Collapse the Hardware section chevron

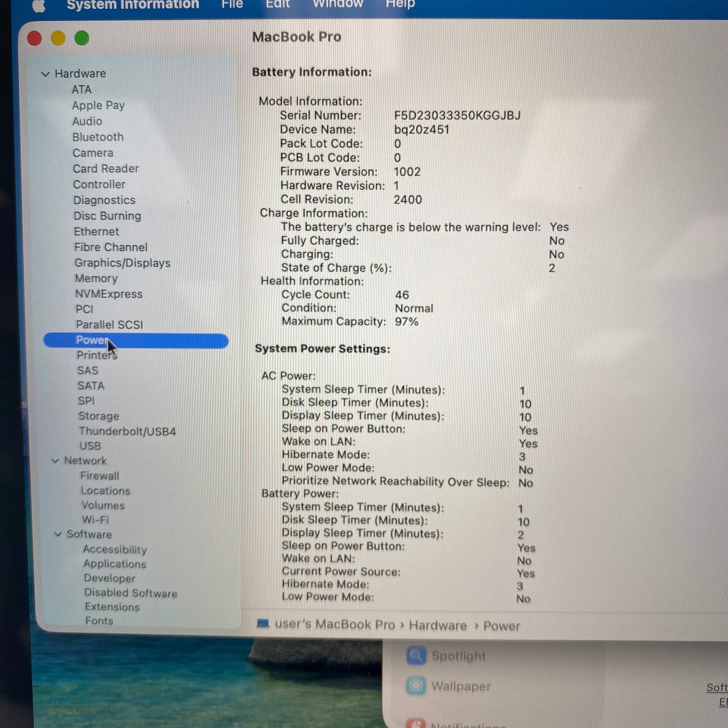point(45,74)
